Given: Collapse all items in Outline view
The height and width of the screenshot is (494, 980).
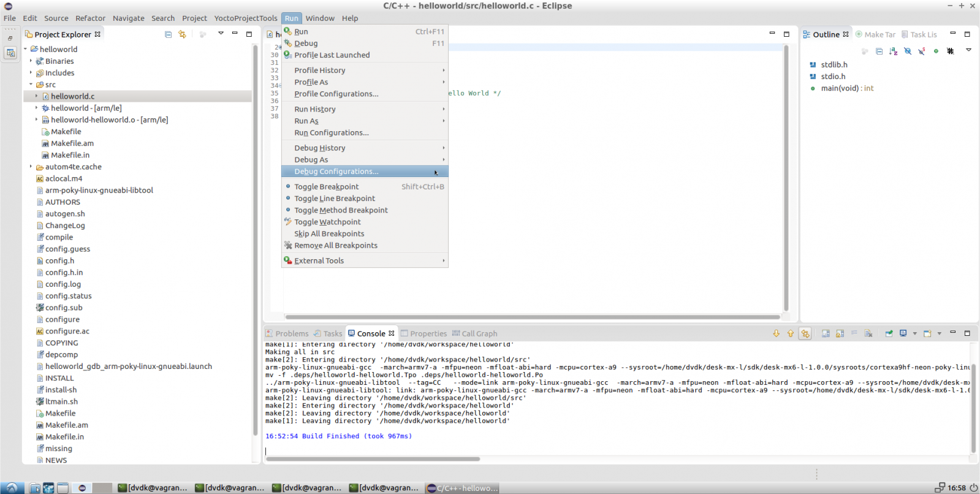Looking at the screenshot, I should (x=879, y=51).
